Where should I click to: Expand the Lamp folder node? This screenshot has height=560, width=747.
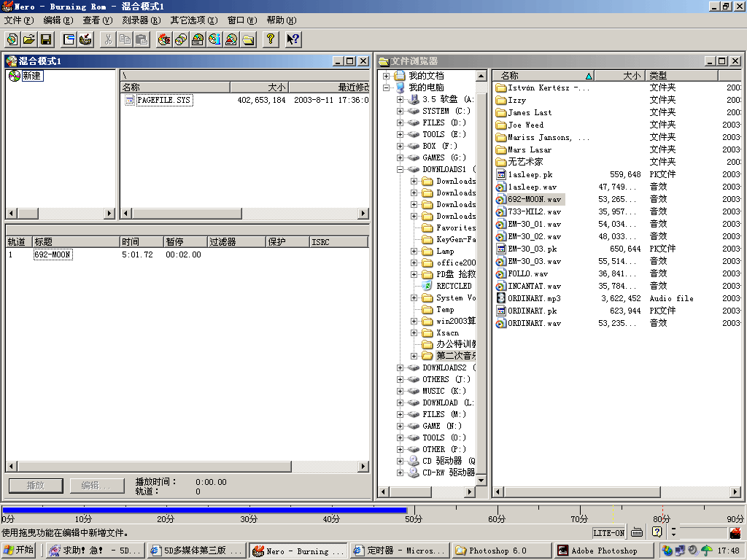tap(414, 251)
